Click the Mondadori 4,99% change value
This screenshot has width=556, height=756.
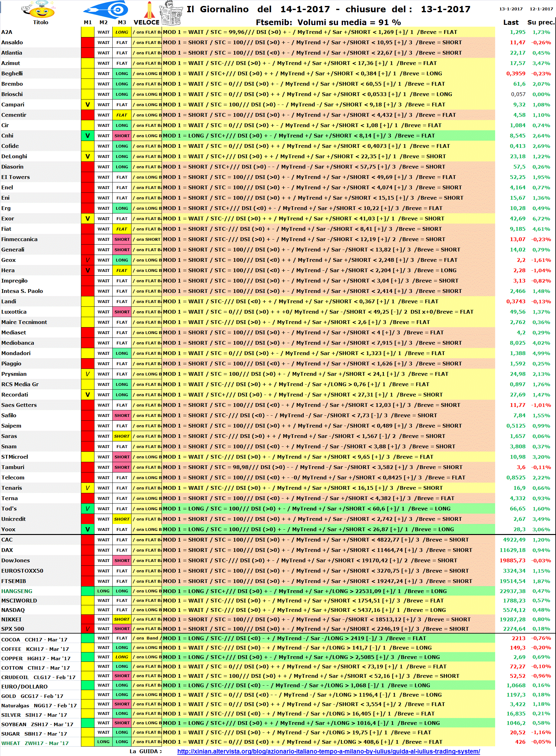[x=541, y=353]
